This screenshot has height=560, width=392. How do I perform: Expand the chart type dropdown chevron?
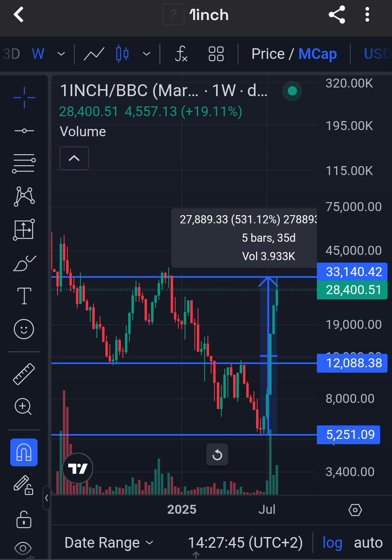(x=146, y=54)
